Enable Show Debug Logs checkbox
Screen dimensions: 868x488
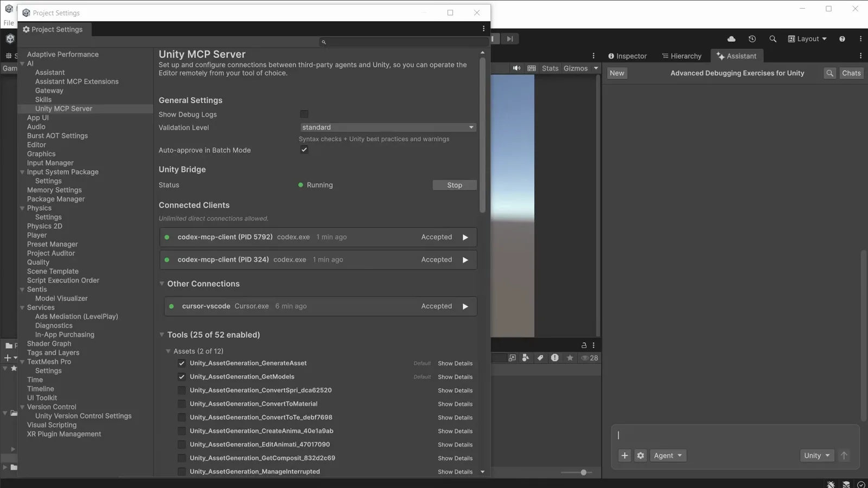click(304, 114)
